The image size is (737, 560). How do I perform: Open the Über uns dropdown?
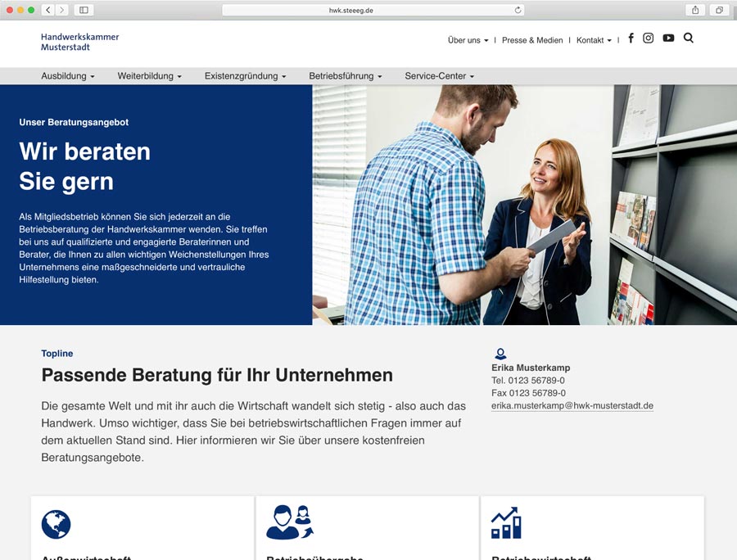[468, 40]
